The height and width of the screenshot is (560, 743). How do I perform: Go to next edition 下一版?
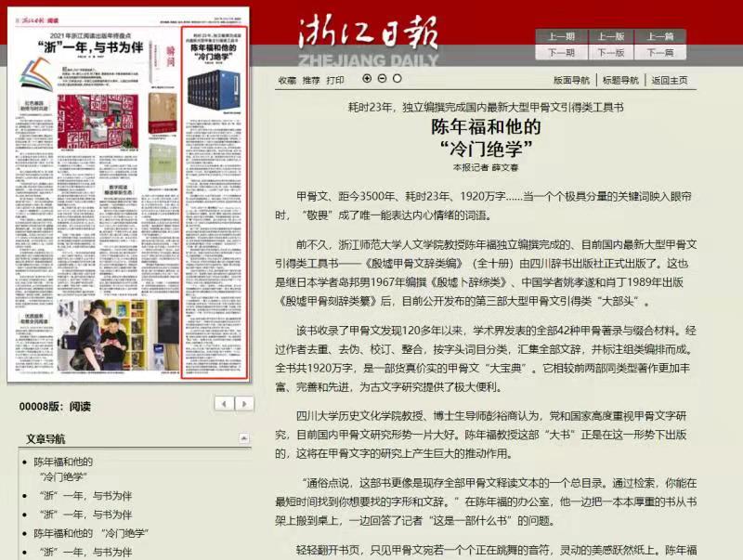[x=611, y=52]
